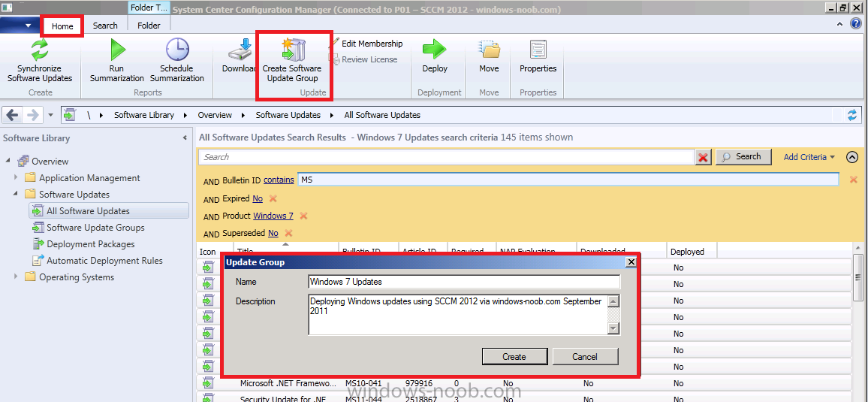Screen dimensions: 868x402
Task: Collapse the Overview tree node
Action: 8,161
